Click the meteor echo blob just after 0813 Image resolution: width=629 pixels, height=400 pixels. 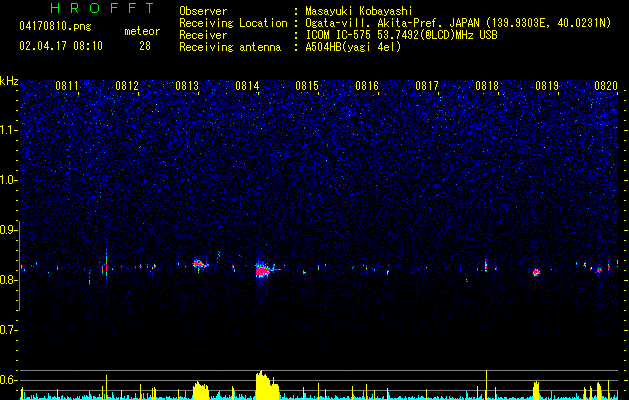pyautogui.click(x=200, y=264)
